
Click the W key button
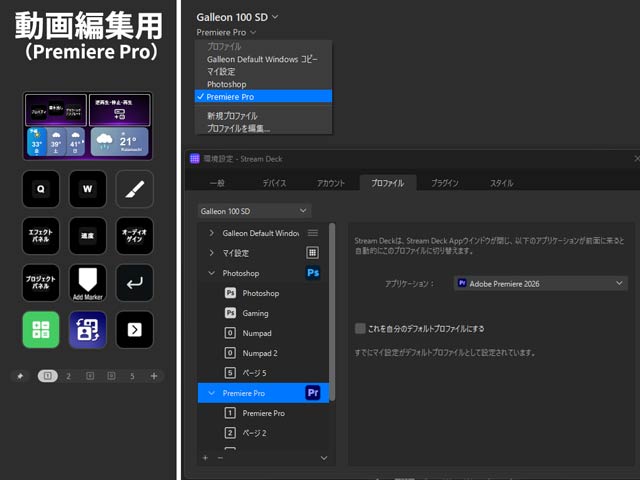88,189
